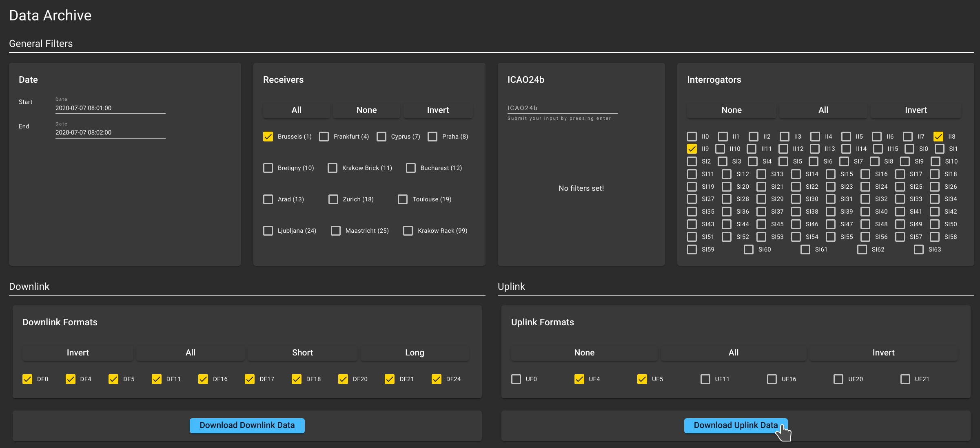Check the Maastricht (25) receiver
The image size is (980, 448).
336,231
